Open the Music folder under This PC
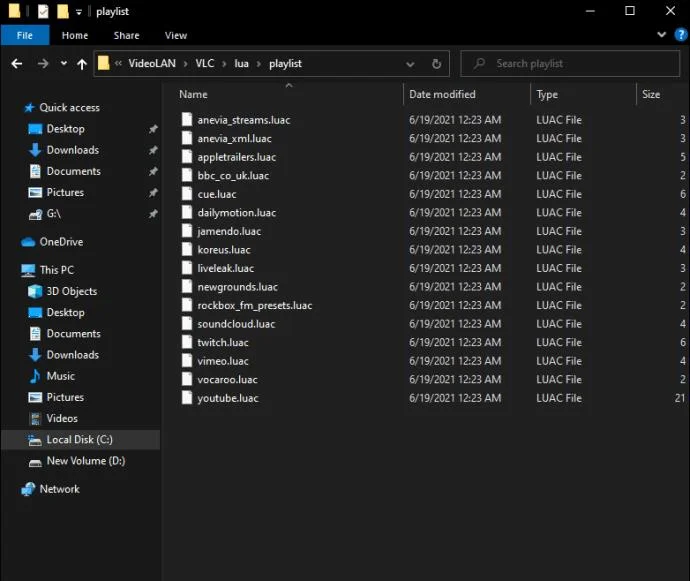Viewport: 690px width, 581px height. (x=61, y=376)
